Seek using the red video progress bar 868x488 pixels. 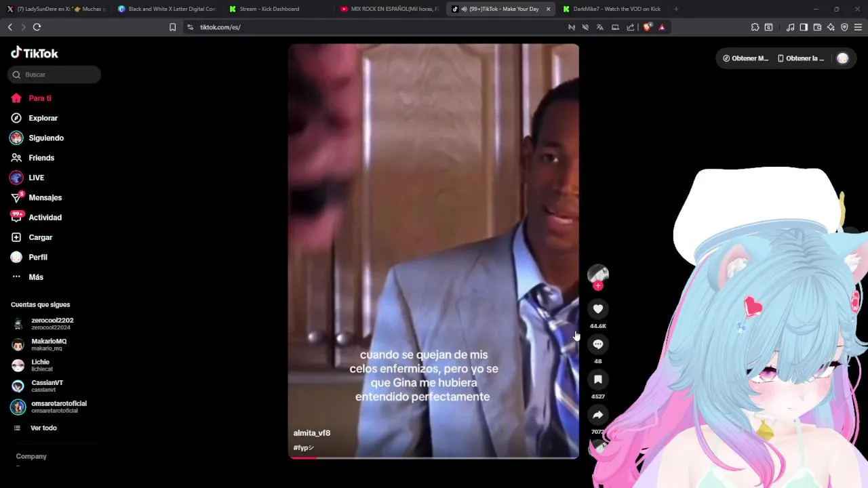click(433, 457)
